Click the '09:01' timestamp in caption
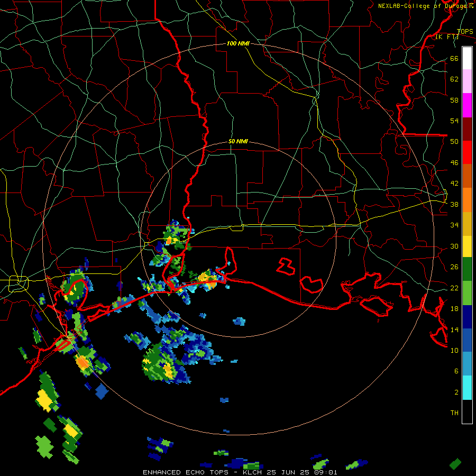 coord(326,472)
